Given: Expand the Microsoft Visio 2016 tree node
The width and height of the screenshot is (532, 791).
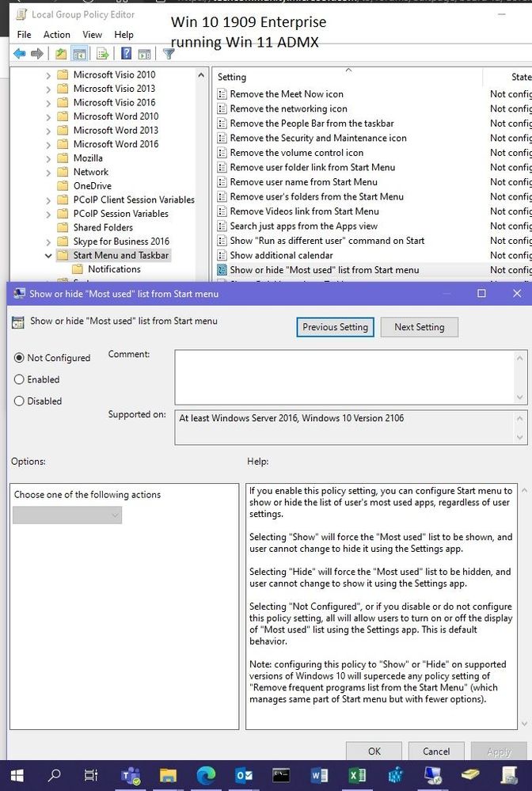Looking at the screenshot, I should click(x=48, y=103).
